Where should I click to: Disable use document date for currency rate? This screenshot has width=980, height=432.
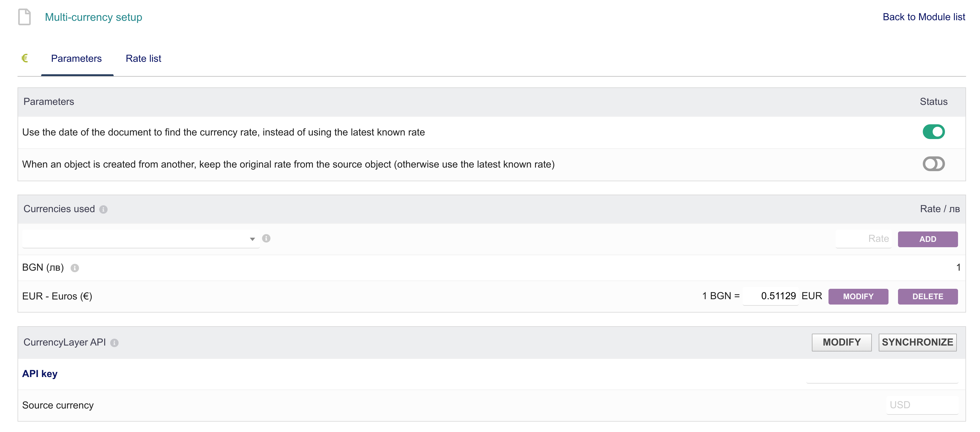click(x=934, y=132)
